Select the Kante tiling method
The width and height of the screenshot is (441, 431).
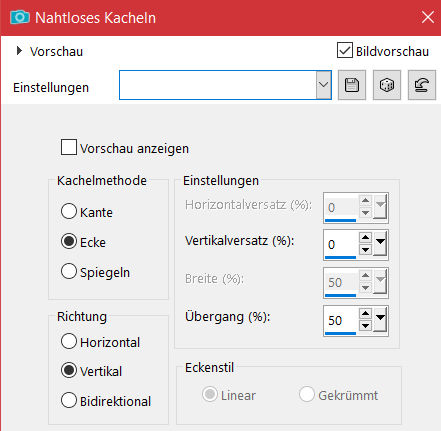69,212
